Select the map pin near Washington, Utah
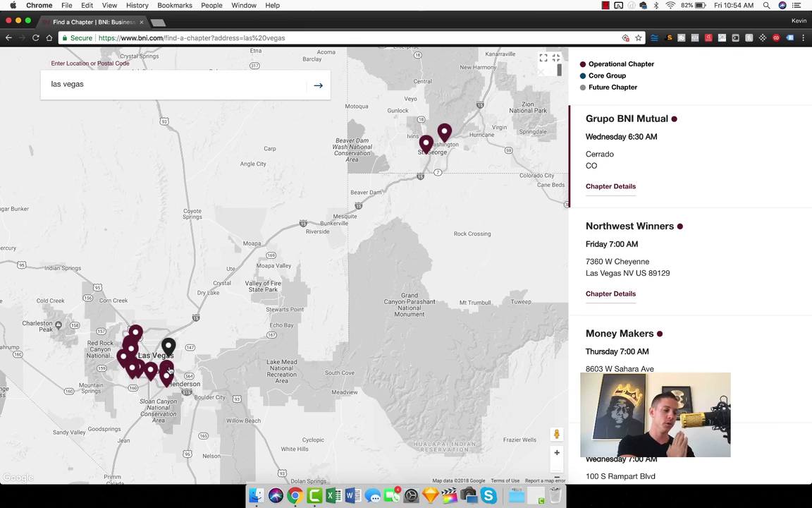 [x=444, y=133]
